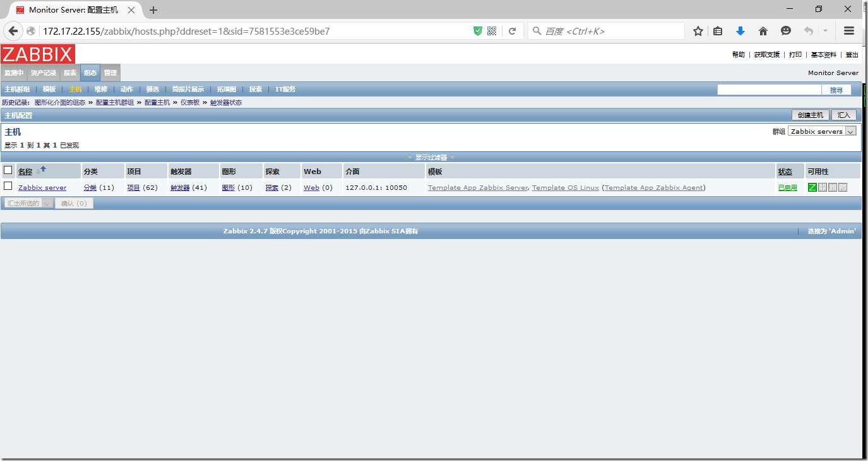Click the 帮助 help link

click(x=739, y=55)
